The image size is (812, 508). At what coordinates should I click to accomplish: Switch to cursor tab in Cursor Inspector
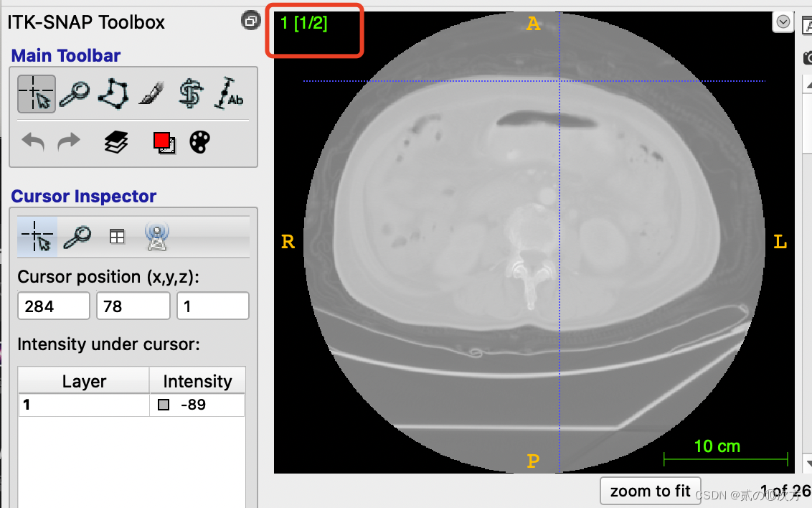coord(37,237)
